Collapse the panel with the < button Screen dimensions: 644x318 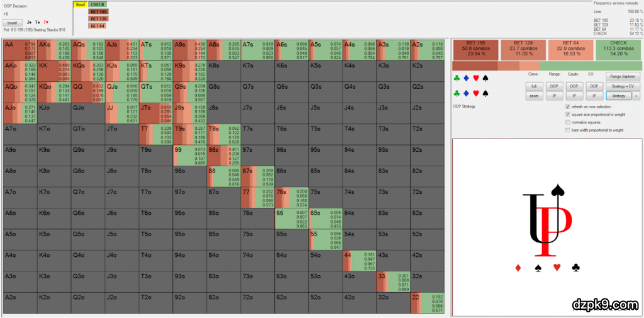coord(636,96)
